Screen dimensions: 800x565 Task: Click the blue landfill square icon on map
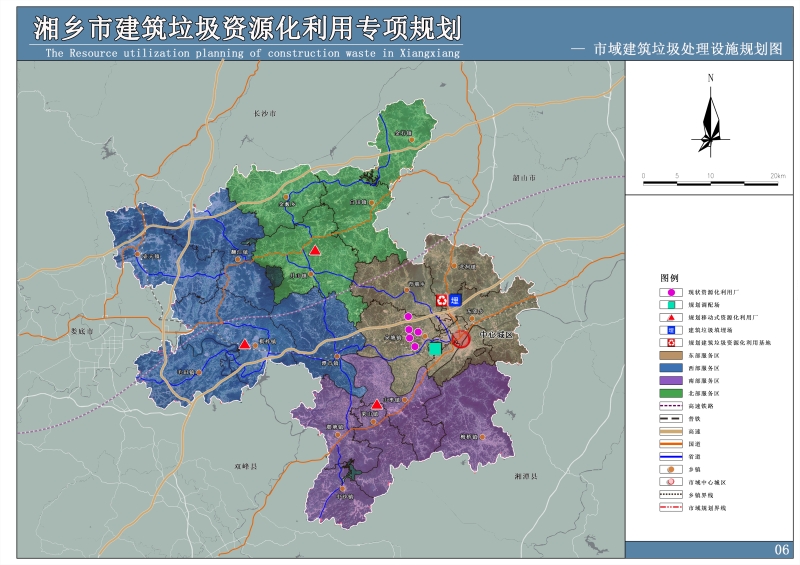(x=454, y=300)
